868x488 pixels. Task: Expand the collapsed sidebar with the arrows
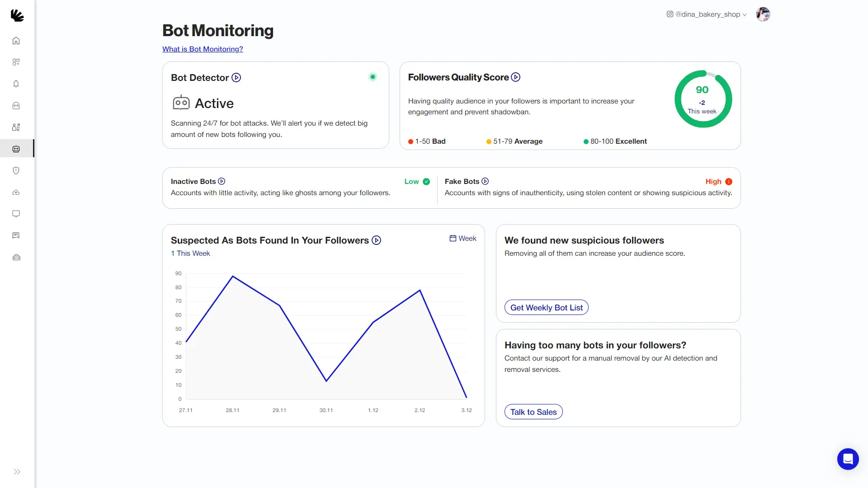[x=17, y=471]
